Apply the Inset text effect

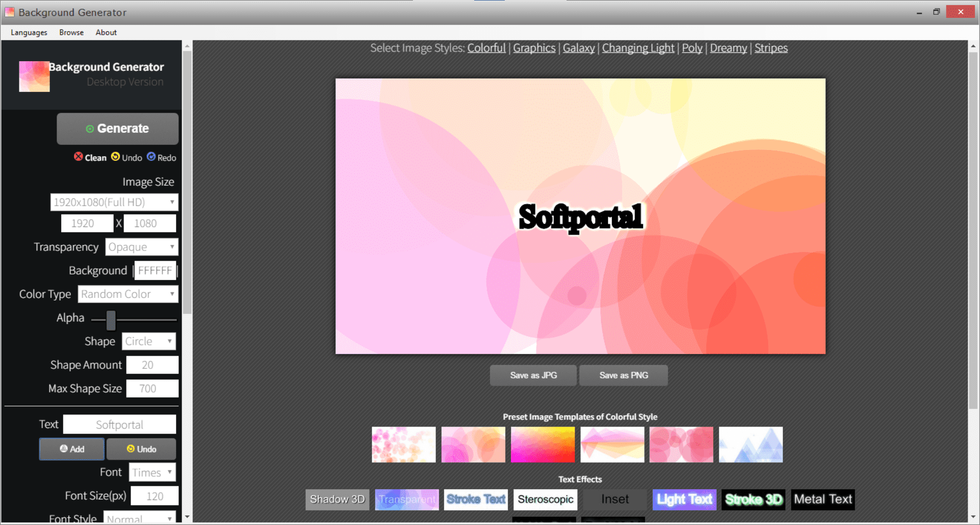[x=615, y=499]
